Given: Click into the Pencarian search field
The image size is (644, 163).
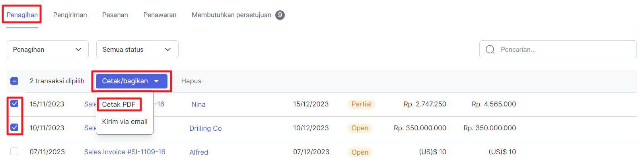Looking at the screenshot, I should 558,49.
